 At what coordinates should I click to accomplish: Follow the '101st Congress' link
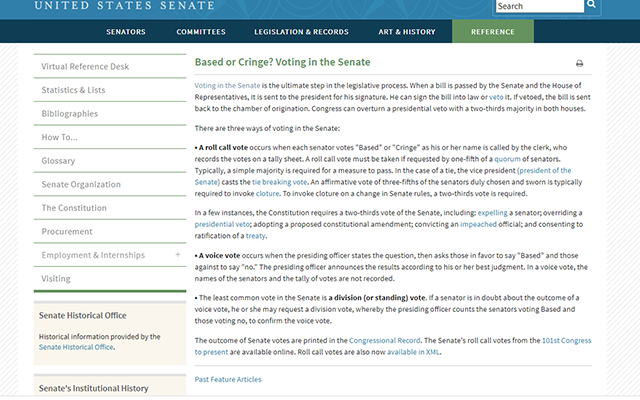(x=567, y=340)
